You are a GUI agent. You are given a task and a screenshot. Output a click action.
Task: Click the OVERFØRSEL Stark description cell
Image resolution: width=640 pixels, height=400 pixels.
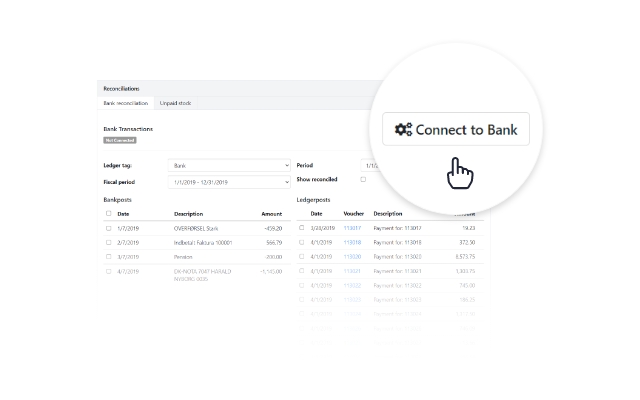(x=196, y=229)
